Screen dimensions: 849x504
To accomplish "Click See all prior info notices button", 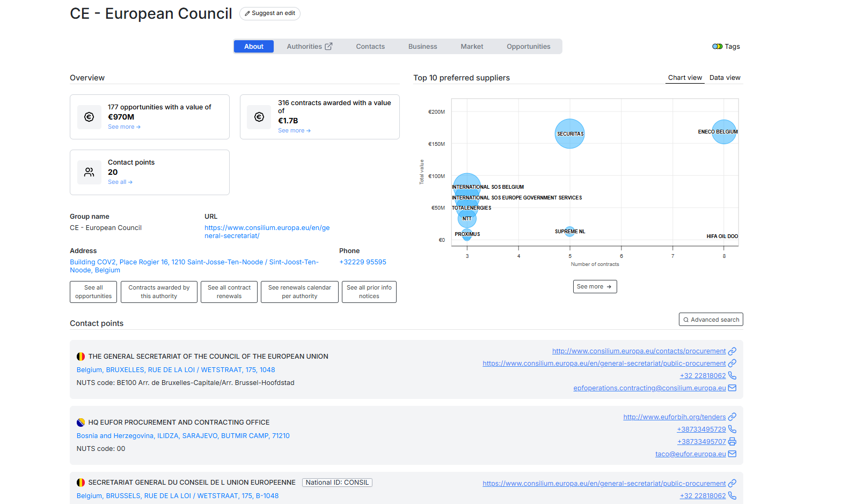I will [x=369, y=292].
